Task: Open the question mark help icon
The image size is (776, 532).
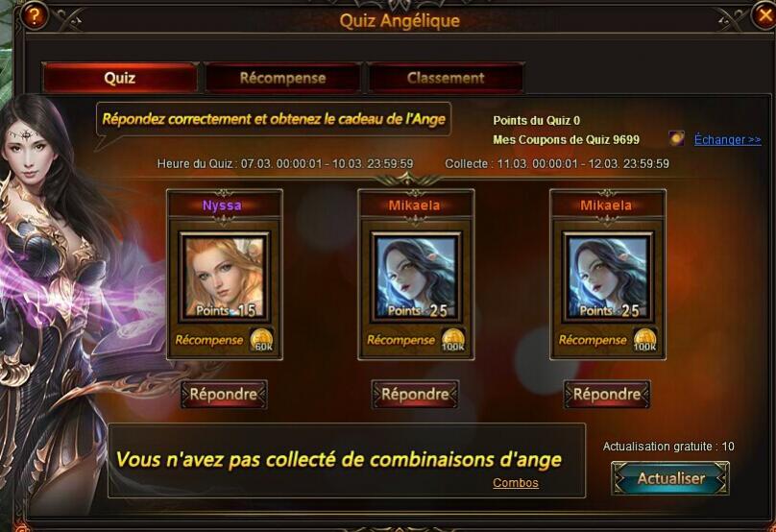Action: tap(34, 15)
